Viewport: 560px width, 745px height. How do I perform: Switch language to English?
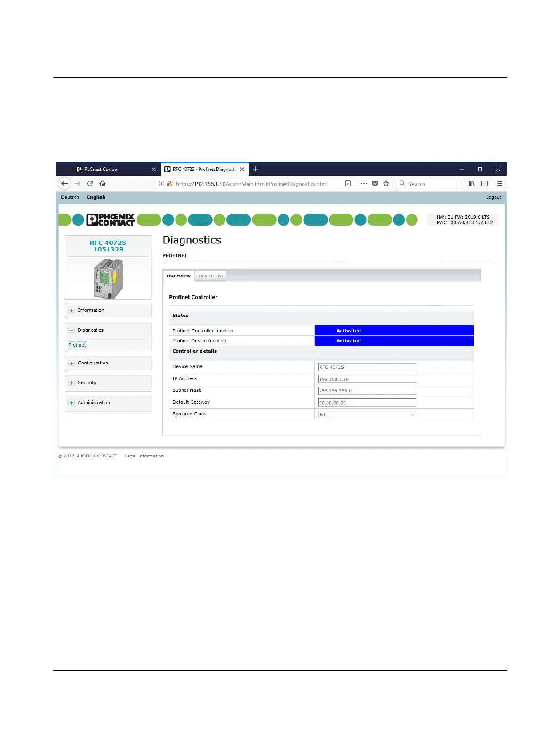click(96, 197)
